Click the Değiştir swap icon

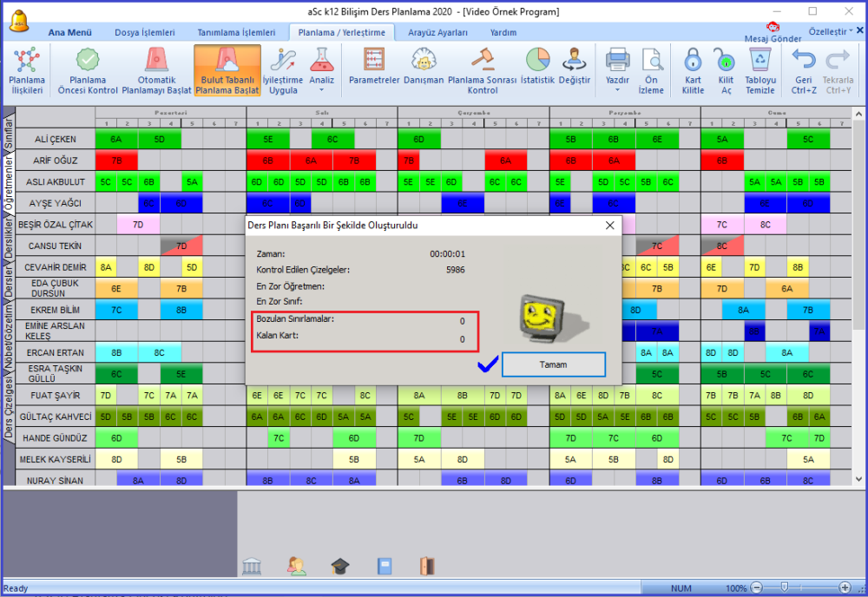574,67
